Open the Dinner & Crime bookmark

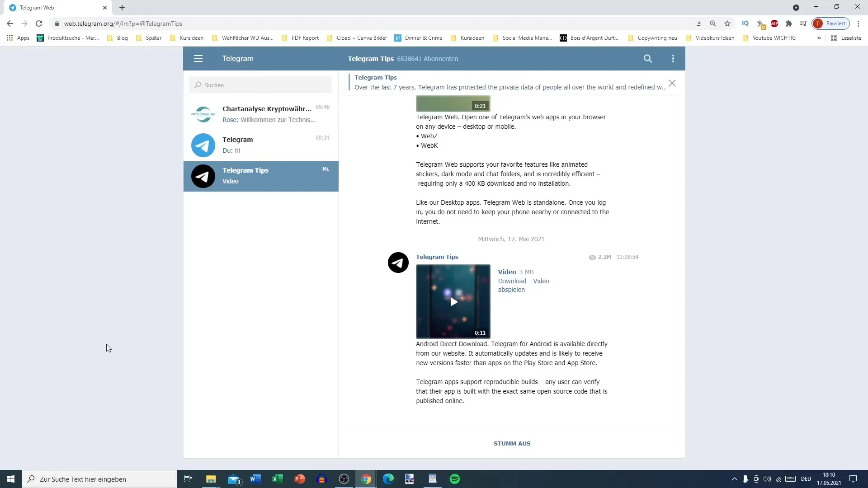pos(419,38)
